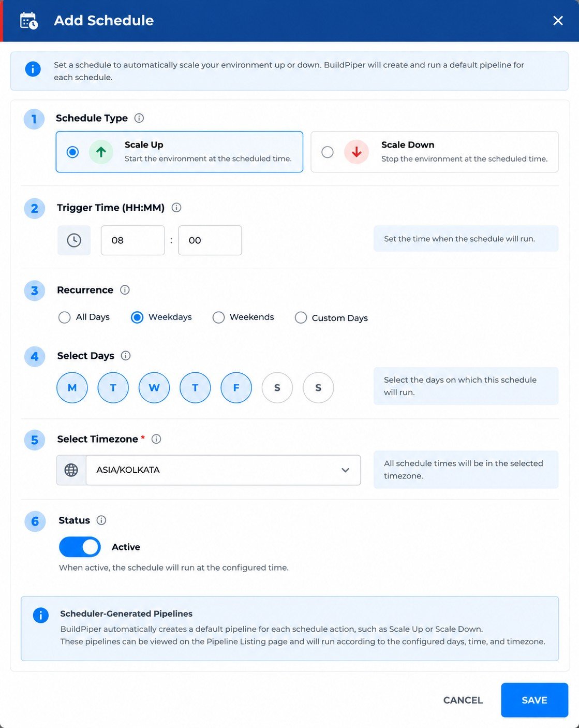Click the Scheduler-Generated Pipelines info icon
Image resolution: width=579 pixels, height=728 pixels.
(x=40, y=615)
